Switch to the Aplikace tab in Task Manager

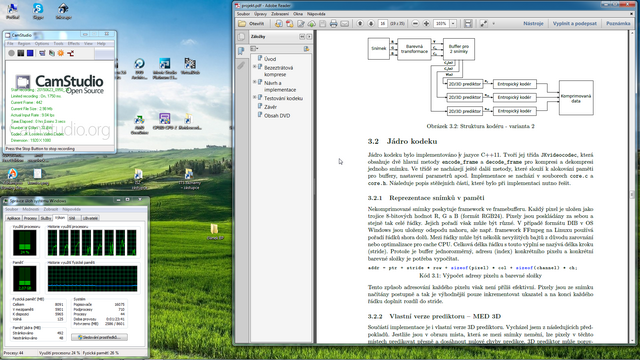[x=13, y=218]
